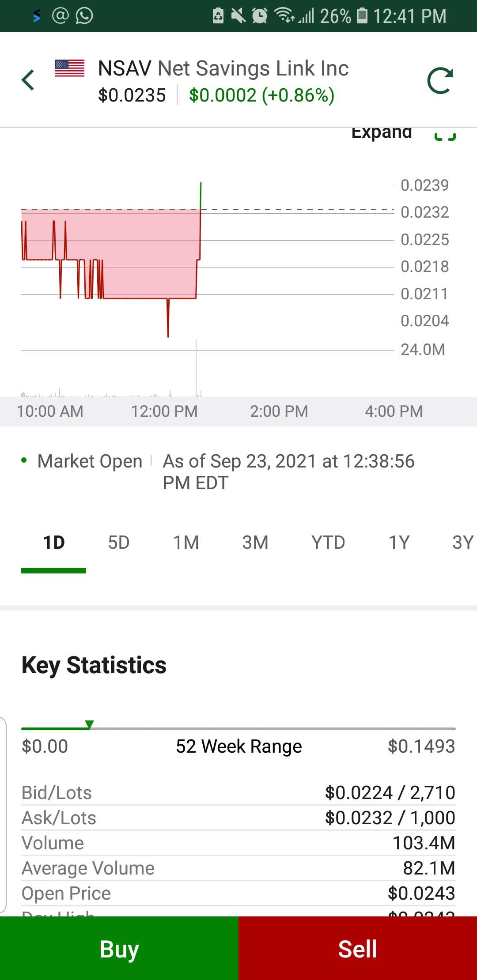Tap the Sell button
The width and height of the screenshot is (477, 980).
pyautogui.click(x=358, y=948)
